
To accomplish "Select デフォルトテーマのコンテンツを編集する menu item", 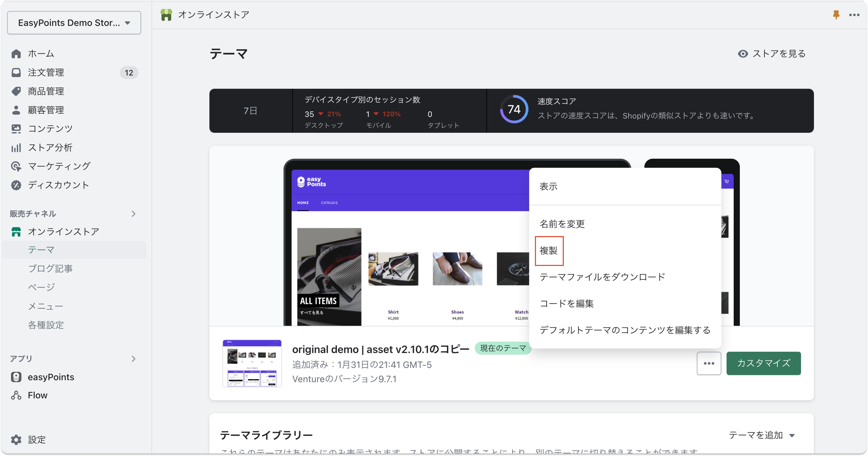I will click(625, 330).
